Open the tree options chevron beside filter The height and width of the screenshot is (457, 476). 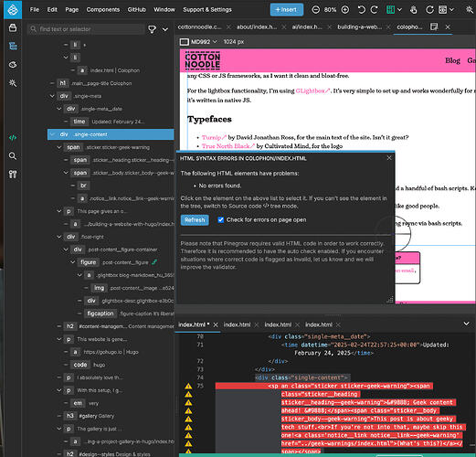pos(165,29)
